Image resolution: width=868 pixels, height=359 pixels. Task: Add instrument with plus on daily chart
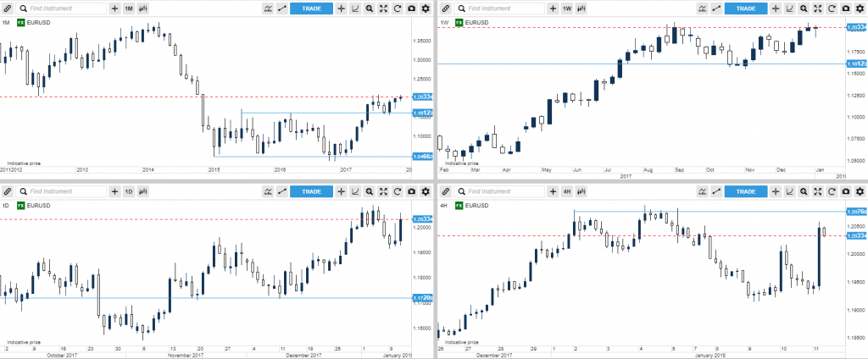click(114, 192)
